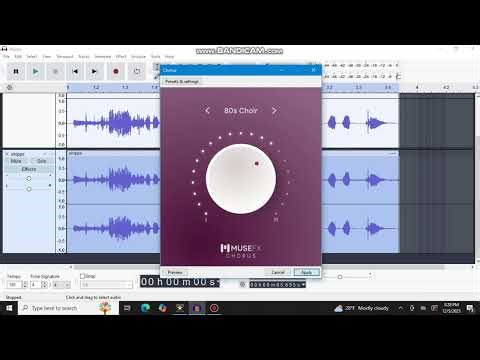The height and width of the screenshot is (360, 480).
Task: Open the File menu
Action: [x=6, y=56]
